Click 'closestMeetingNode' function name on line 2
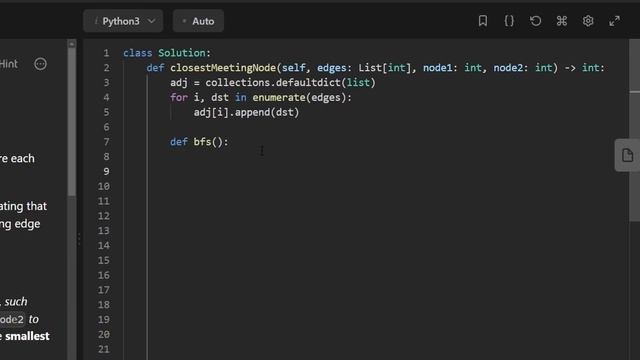 coord(223,68)
